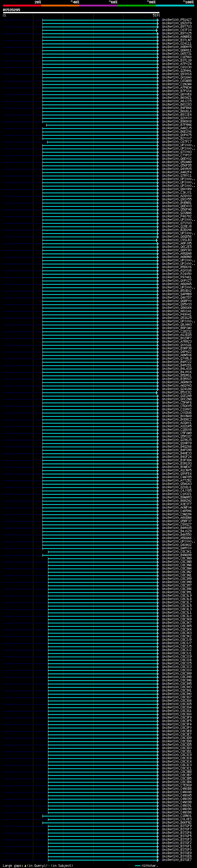Select hit UniRef100_B5DGY6
Viewport: 197px width, 868px height.
pos(176,267)
